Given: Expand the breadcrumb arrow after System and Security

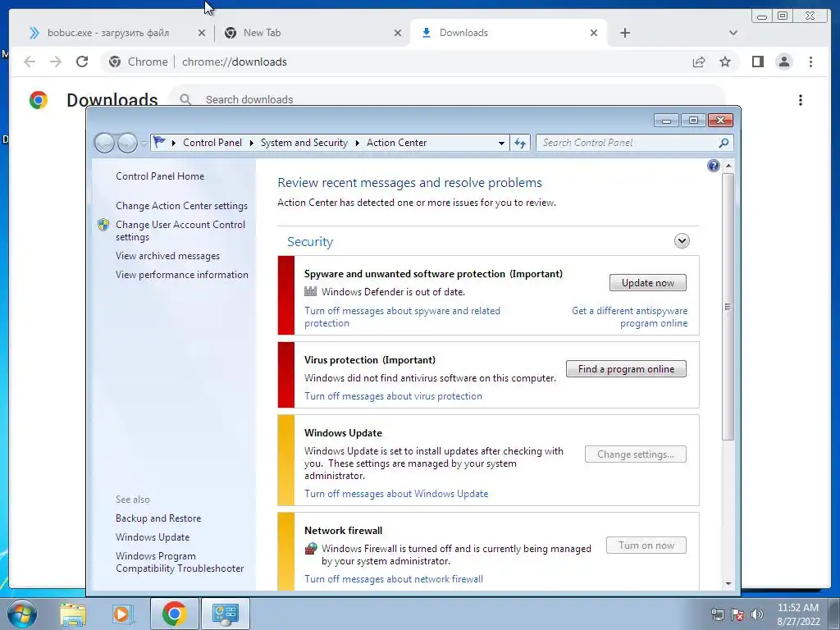Looking at the screenshot, I should pyautogui.click(x=357, y=143).
